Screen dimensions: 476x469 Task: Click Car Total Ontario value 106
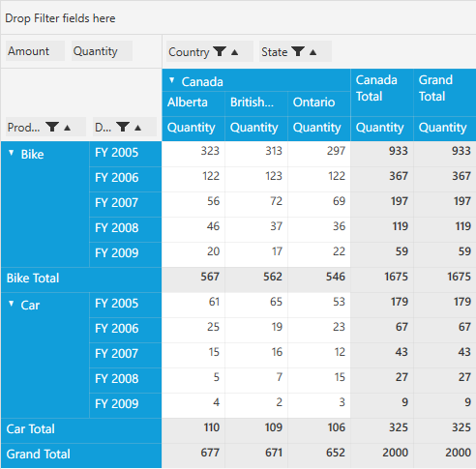click(x=319, y=430)
